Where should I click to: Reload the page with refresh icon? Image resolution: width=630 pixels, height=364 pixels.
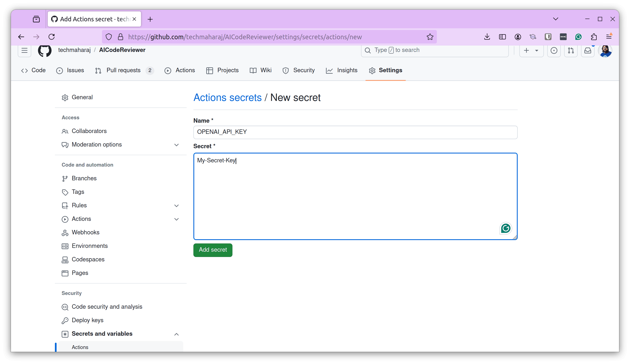coord(52,37)
